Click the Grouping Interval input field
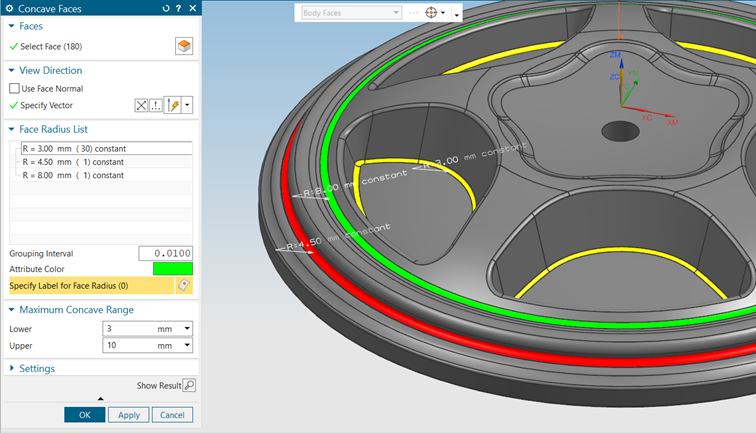Screen dimensions: 756x433 (x=165, y=253)
